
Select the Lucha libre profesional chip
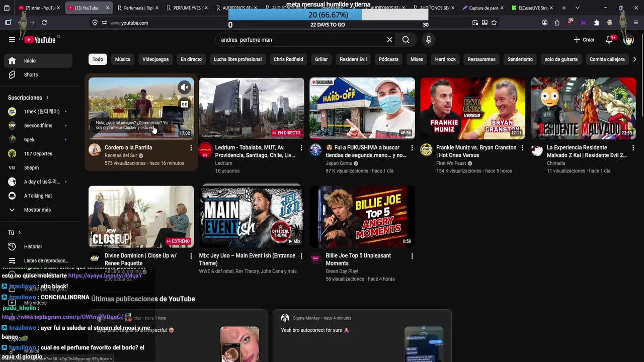[237, 59]
